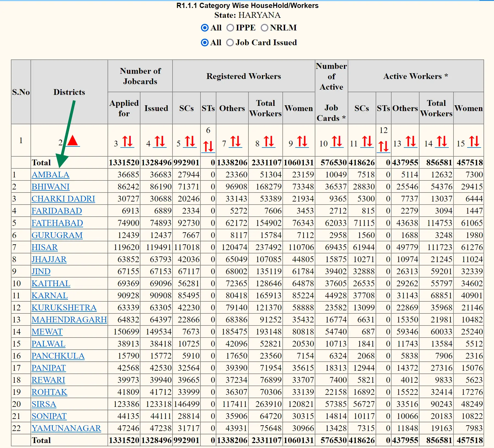Select the All radio beside IPPE

pos(205,28)
